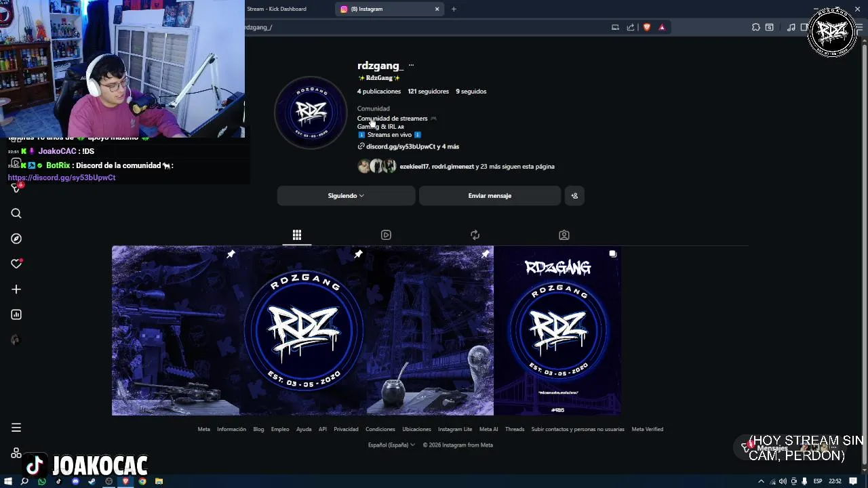Expand the Siguiendo dropdown button
868x488 pixels.
(346, 196)
